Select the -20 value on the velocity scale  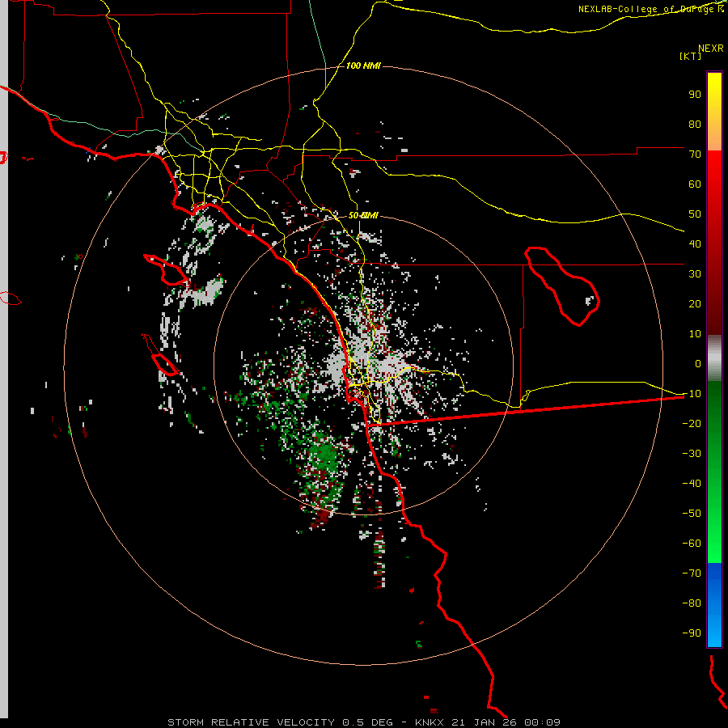tap(692, 423)
